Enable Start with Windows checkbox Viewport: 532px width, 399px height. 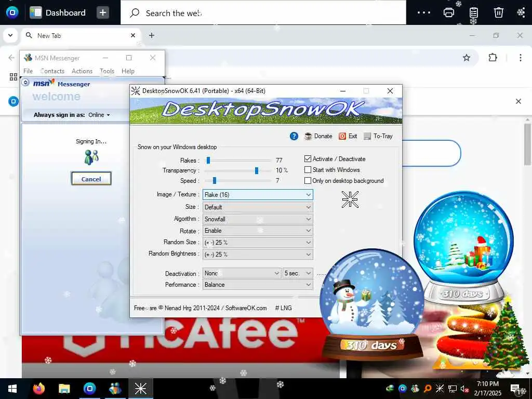(308, 170)
